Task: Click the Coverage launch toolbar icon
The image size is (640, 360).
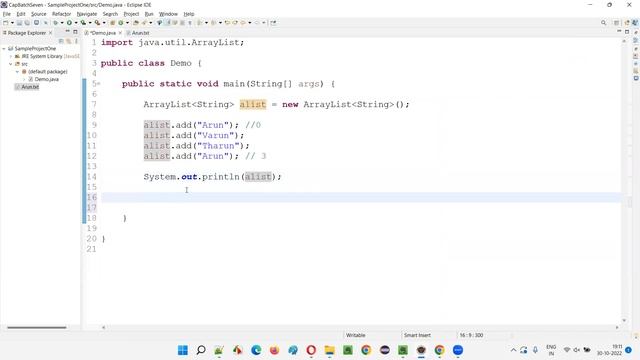Action: tap(83, 23)
